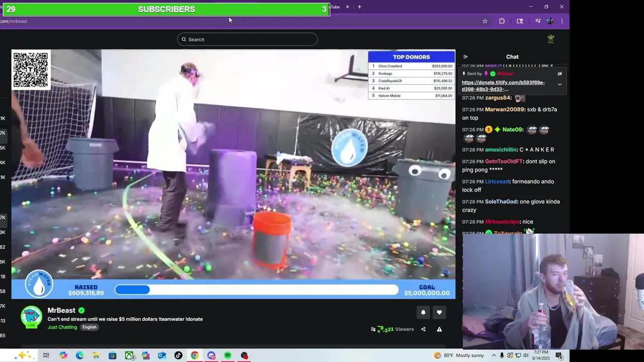Click the Chat panel header
The width and height of the screenshot is (644, 362).
[512, 57]
